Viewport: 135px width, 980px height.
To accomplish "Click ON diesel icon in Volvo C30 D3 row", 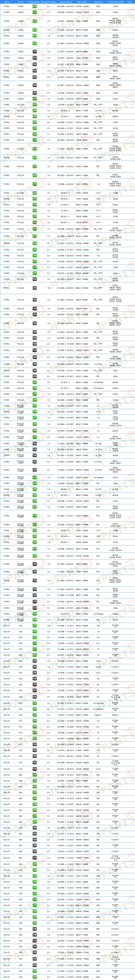I will 35,679.
